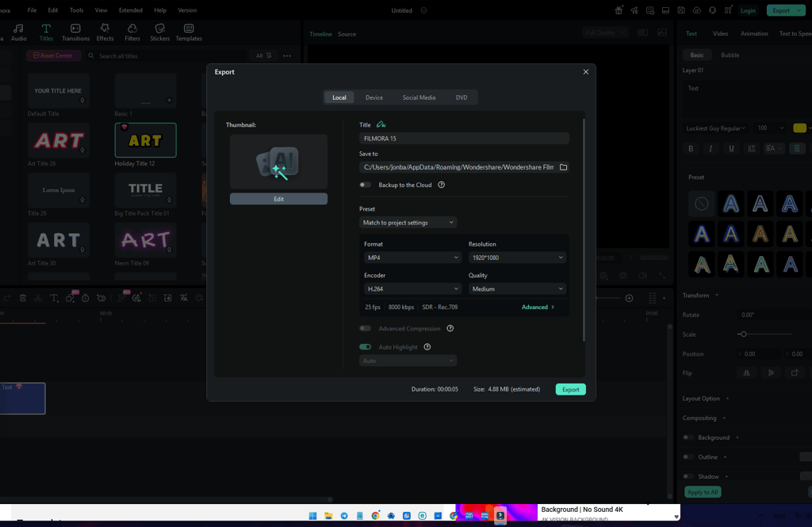Click the yellow text color swatch
This screenshot has height=527, width=812.
799,128
